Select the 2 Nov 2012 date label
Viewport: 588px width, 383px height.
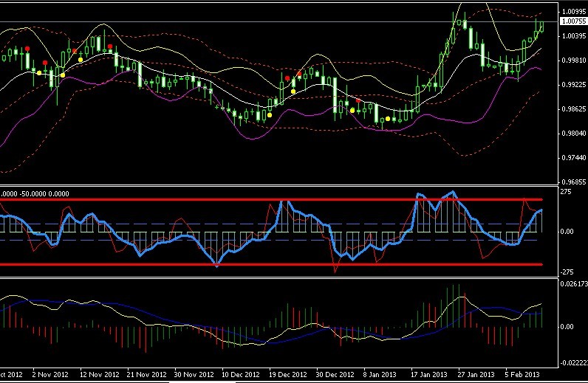(x=50, y=374)
